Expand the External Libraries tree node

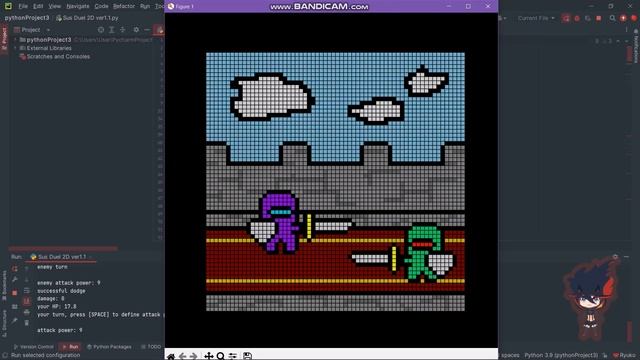[x=16, y=48]
